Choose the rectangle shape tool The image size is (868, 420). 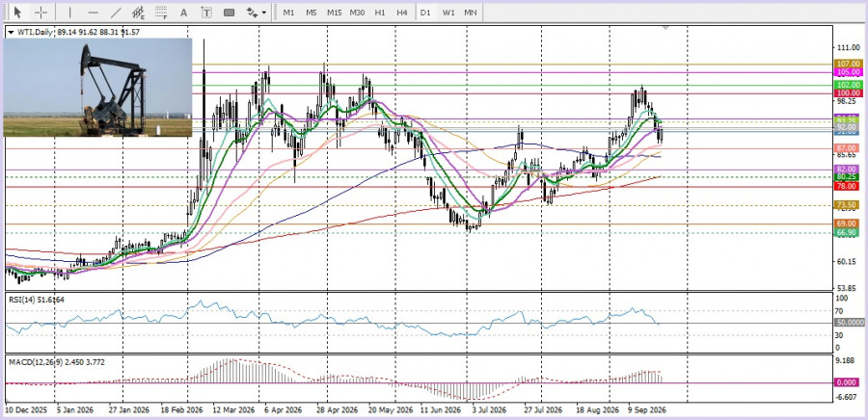[x=230, y=13]
